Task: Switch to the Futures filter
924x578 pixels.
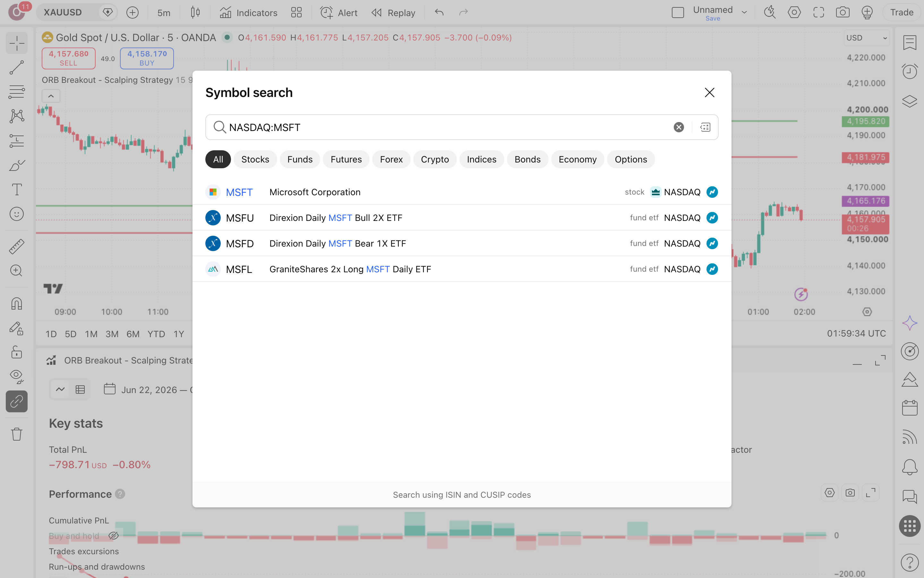Action: pyautogui.click(x=346, y=159)
